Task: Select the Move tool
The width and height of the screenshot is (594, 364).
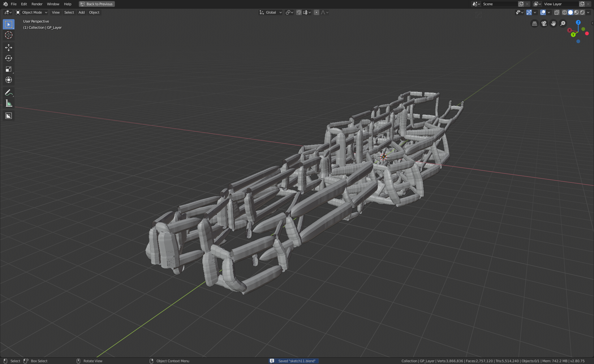Action: pyautogui.click(x=8, y=47)
